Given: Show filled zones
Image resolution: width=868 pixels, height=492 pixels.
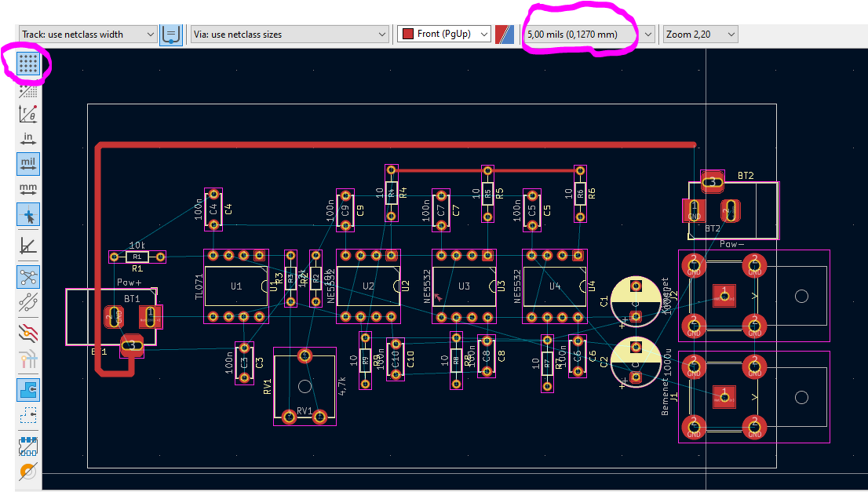Looking at the screenshot, I should 27,389.
